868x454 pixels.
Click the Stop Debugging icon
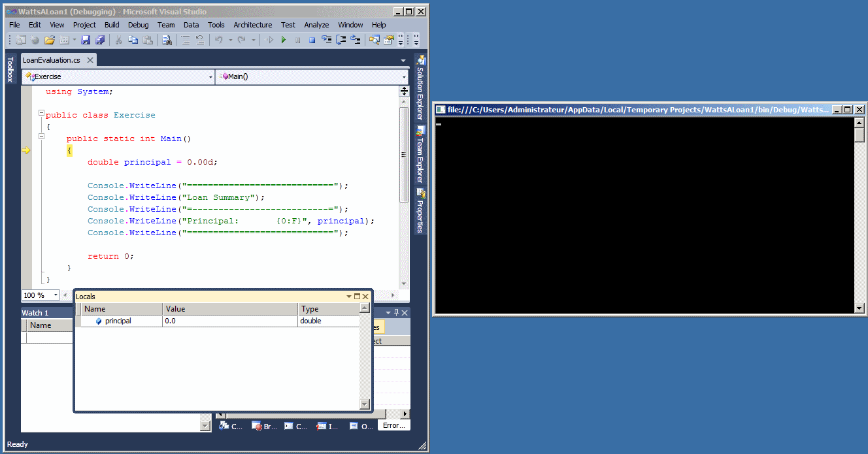click(x=312, y=39)
